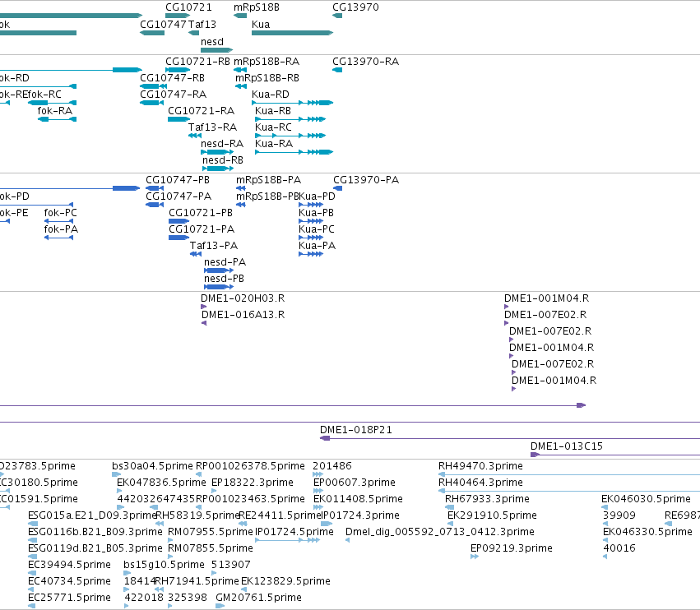The height and width of the screenshot is (610, 700).
Task: Select the EP09219.3prime EST label
Action: (x=512, y=548)
